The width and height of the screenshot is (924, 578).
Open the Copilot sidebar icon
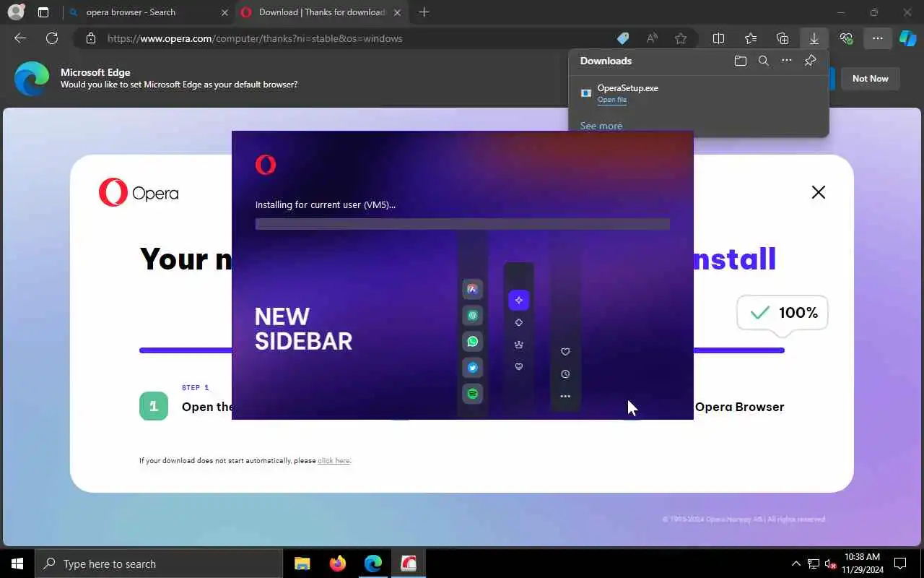pos(908,38)
